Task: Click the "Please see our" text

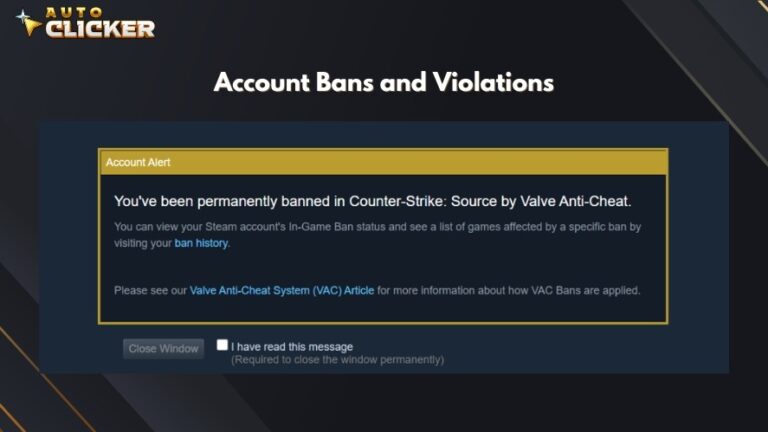Action: [x=150, y=290]
